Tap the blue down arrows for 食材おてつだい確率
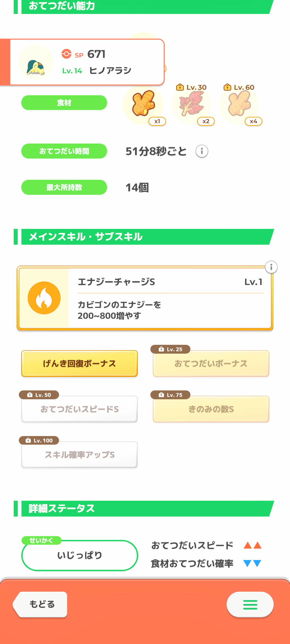This screenshot has height=644, width=290. (252, 563)
